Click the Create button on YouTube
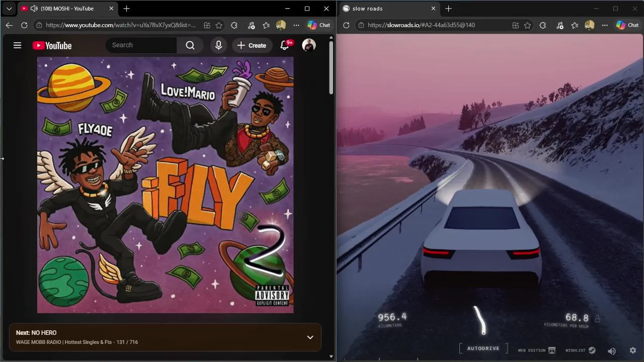This screenshot has height=362, width=644. click(x=252, y=45)
